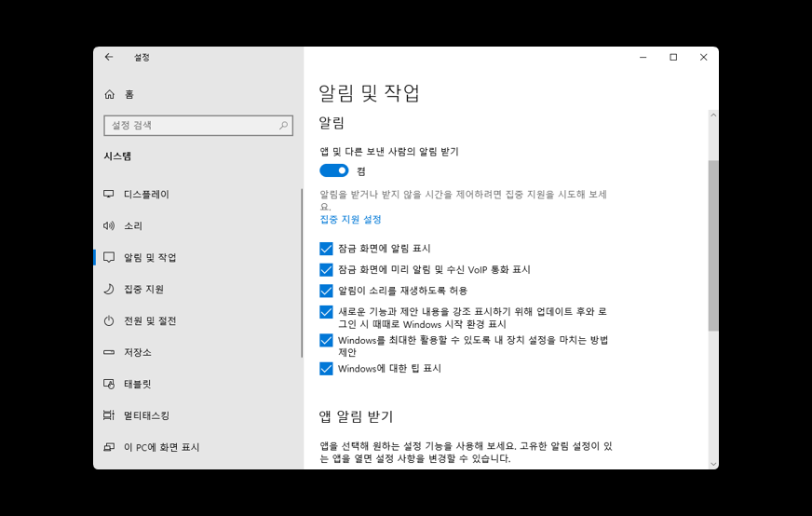Viewport: 812px width, 516px height.
Task: Select 디스플레이 in the sidebar
Action: pos(146,195)
